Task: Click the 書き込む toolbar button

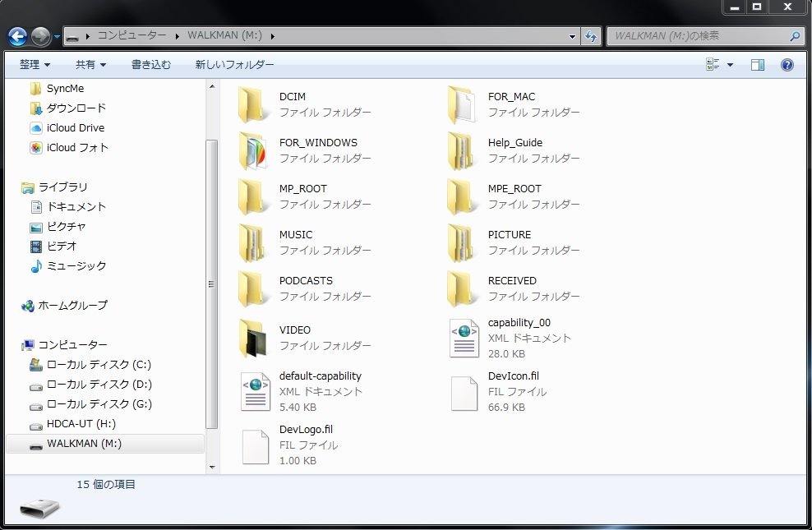Action: pos(151,65)
